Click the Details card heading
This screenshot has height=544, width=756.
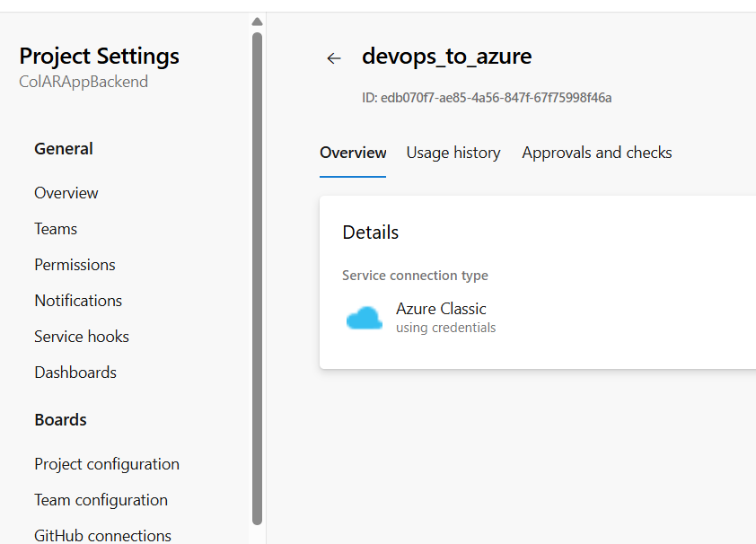tap(370, 233)
